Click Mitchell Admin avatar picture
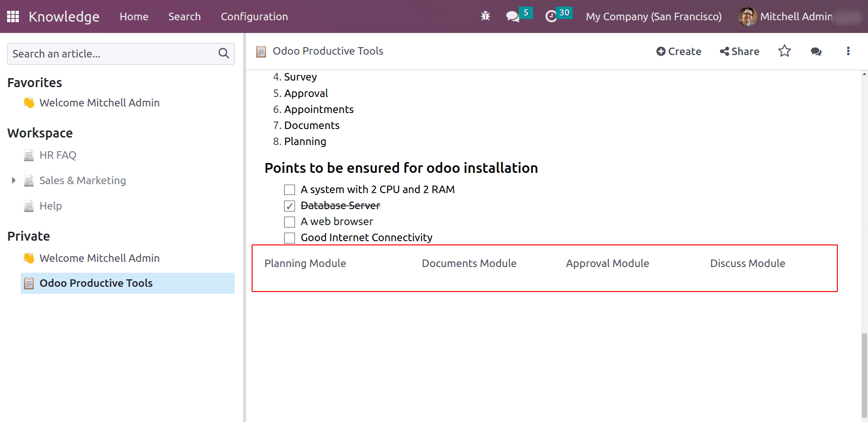Viewport: 868px width, 422px height. pyautogui.click(x=747, y=16)
